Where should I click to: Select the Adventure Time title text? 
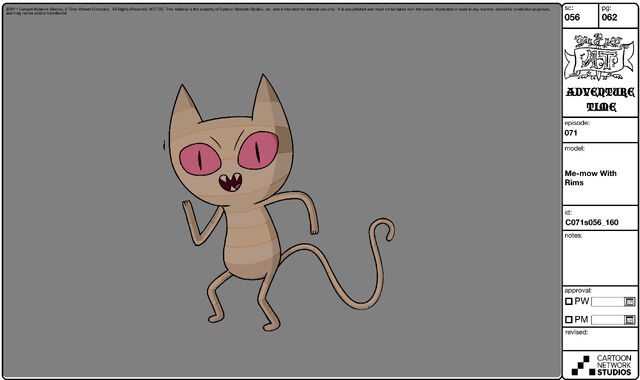[x=600, y=99]
